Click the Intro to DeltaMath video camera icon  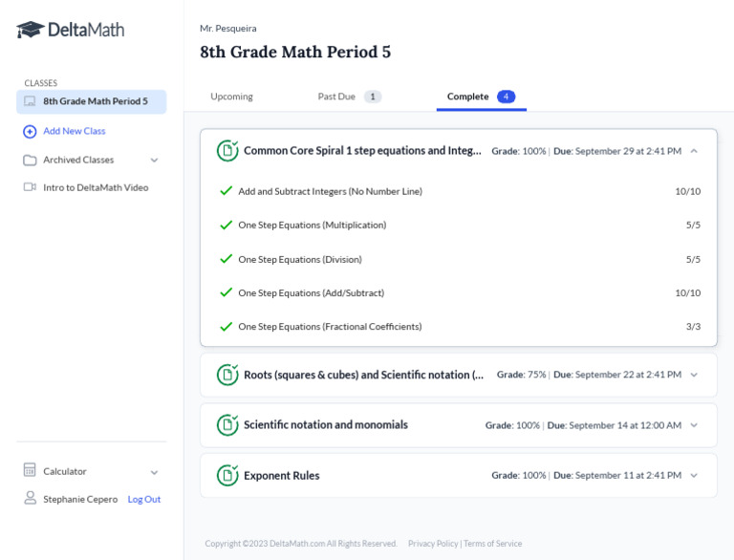point(30,187)
